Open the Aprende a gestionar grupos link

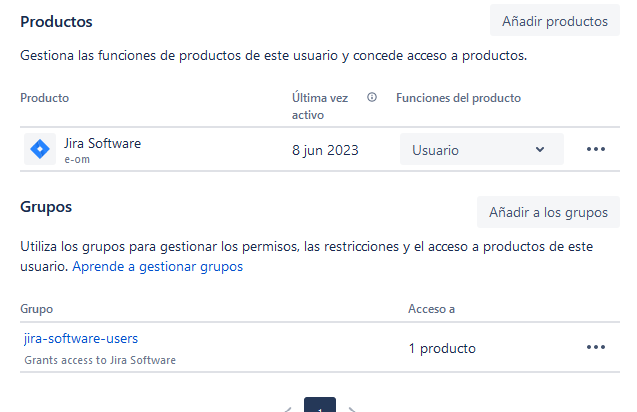pos(158,267)
